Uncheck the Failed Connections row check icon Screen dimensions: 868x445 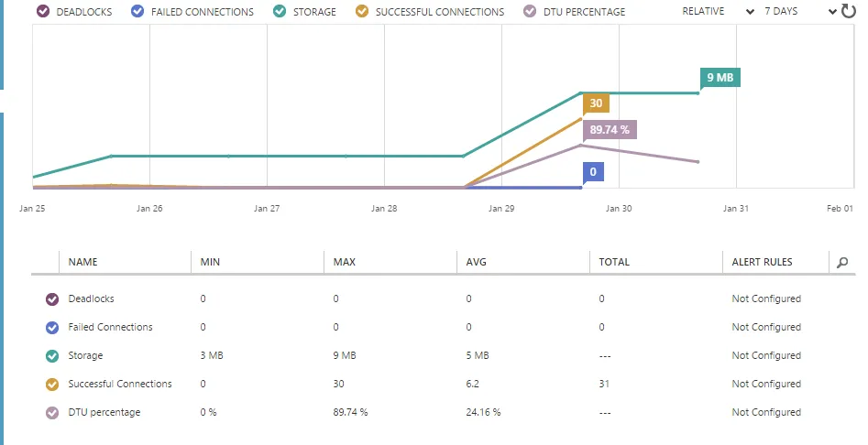[52, 328]
